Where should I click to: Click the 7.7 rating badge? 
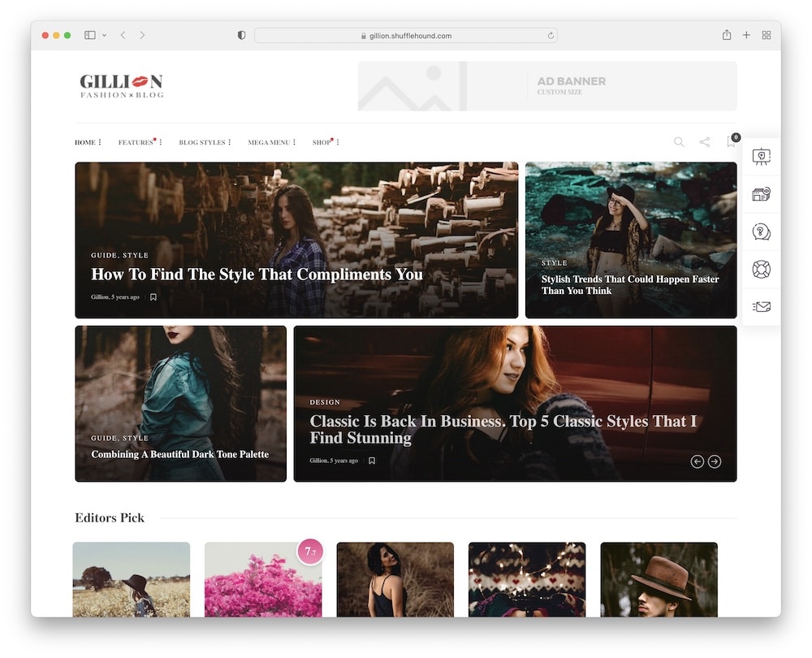tap(310, 552)
